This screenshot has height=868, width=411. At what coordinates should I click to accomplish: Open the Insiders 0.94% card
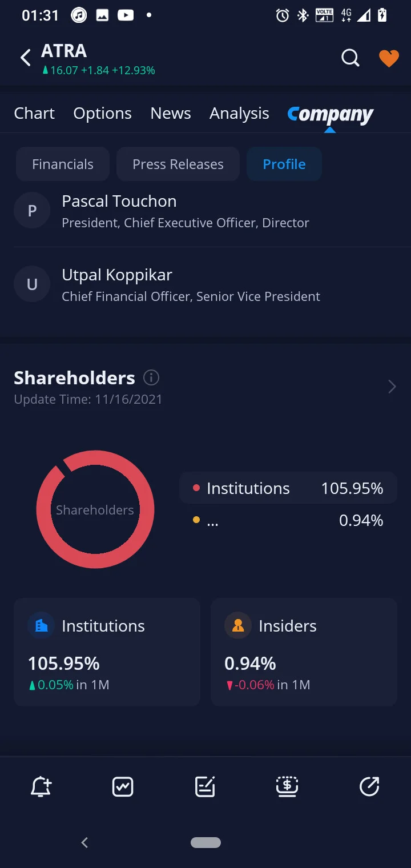pos(304,652)
